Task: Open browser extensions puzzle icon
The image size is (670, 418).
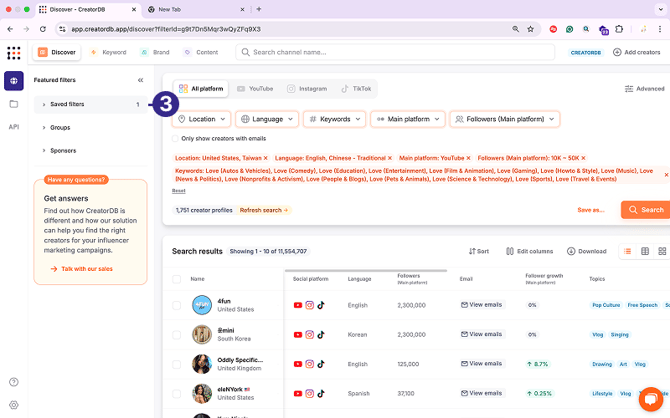Action: pyautogui.click(x=619, y=29)
